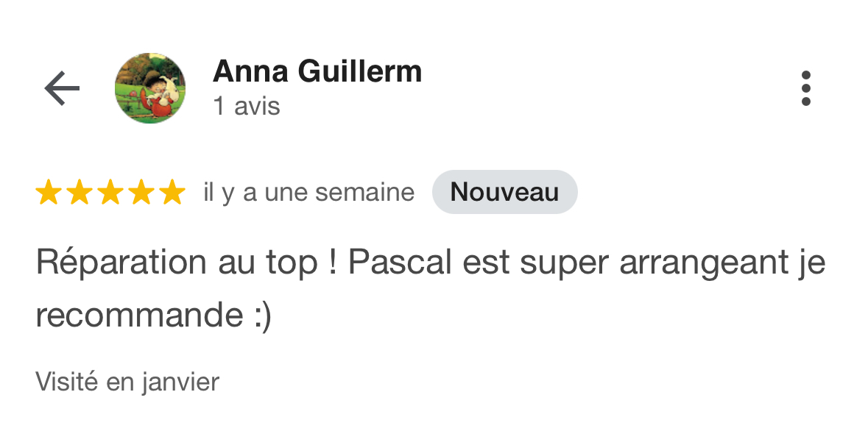Click the fifth yellow rating star
Screen dimensions: 868x431
[172, 192]
